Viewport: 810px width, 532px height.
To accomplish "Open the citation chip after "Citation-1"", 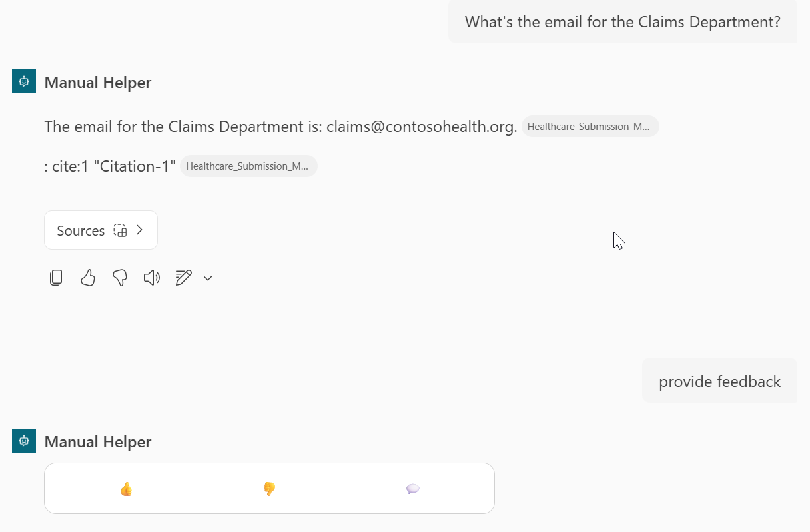I will [248, 166].
